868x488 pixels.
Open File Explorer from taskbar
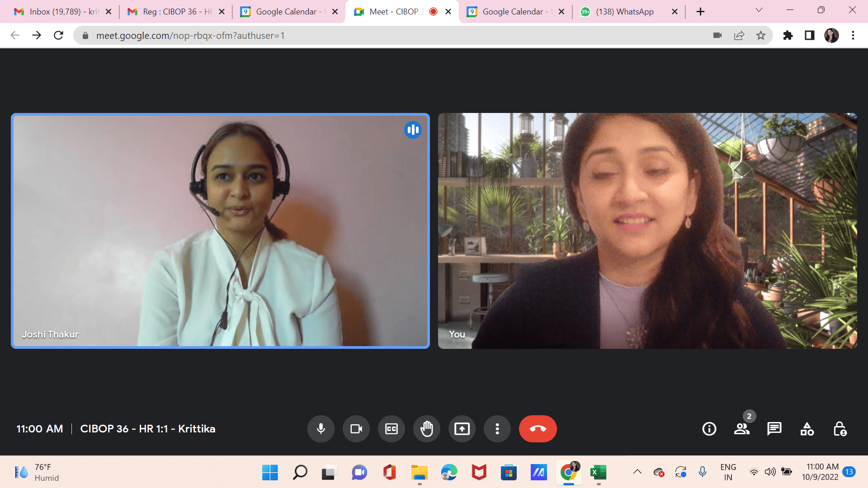pos(420,473)
